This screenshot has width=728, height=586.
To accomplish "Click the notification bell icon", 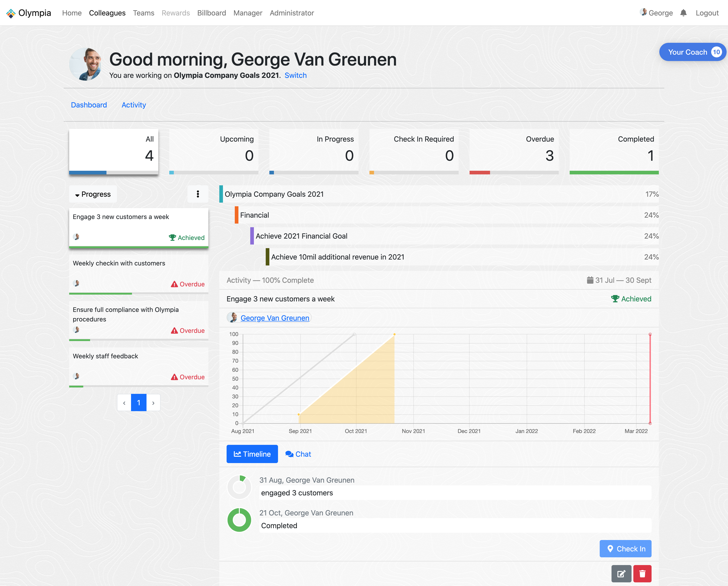I will [x=683, y=13].
